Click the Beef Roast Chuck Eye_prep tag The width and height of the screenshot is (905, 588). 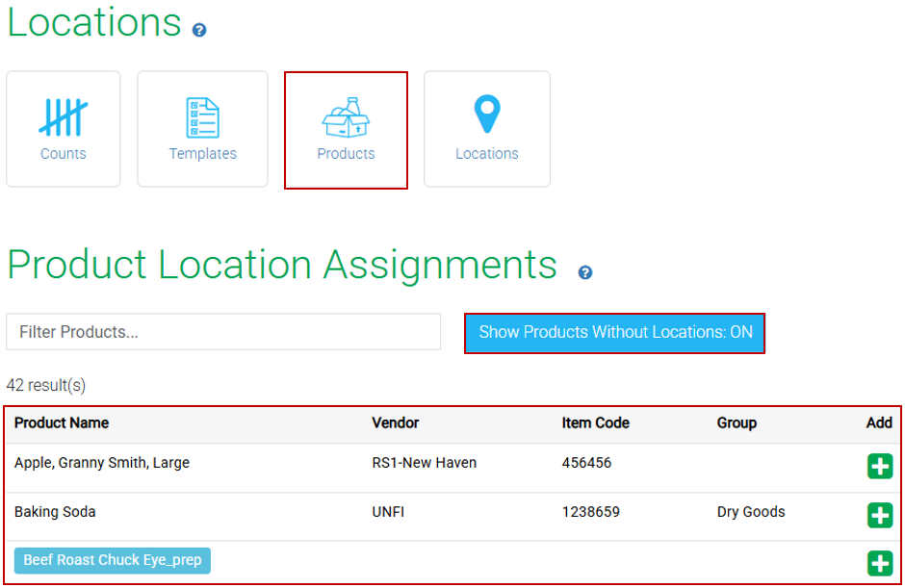(113, 560)
